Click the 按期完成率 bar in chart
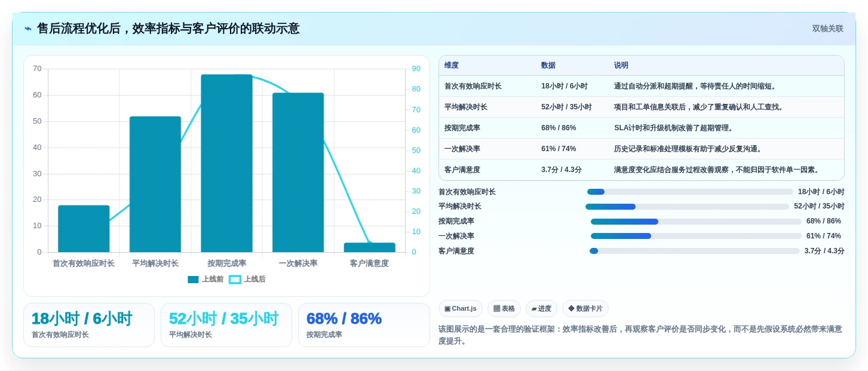This screenshot has height=371, width=868. [x=226, y=163]
